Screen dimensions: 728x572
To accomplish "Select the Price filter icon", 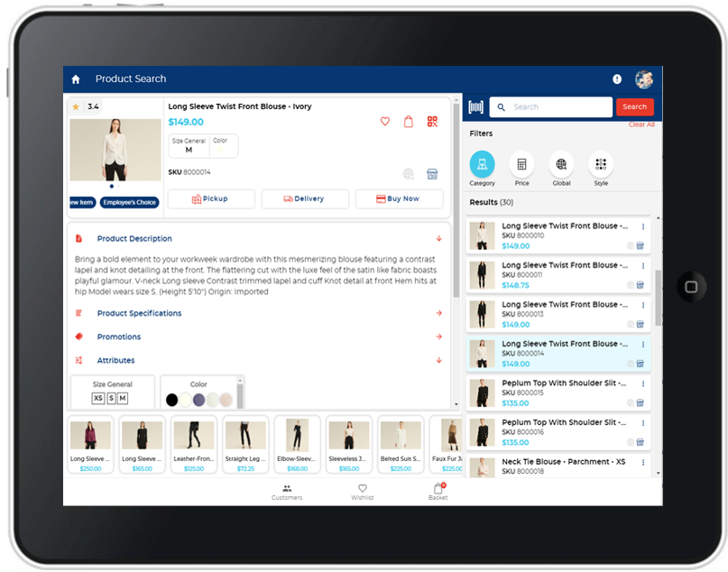I will (521, 164).
